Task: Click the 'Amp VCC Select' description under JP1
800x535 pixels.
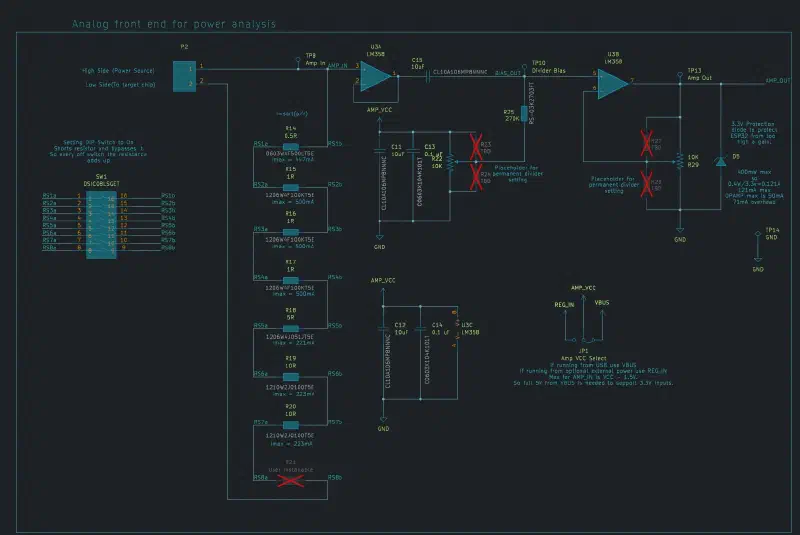Action: [584, 359]
